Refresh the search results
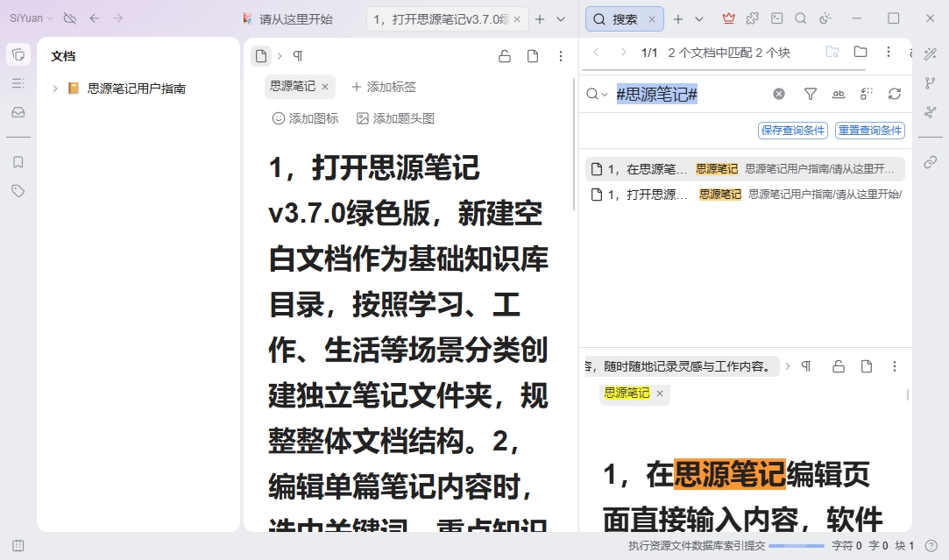This screenshot has width=949, height=560. [895, 94]
